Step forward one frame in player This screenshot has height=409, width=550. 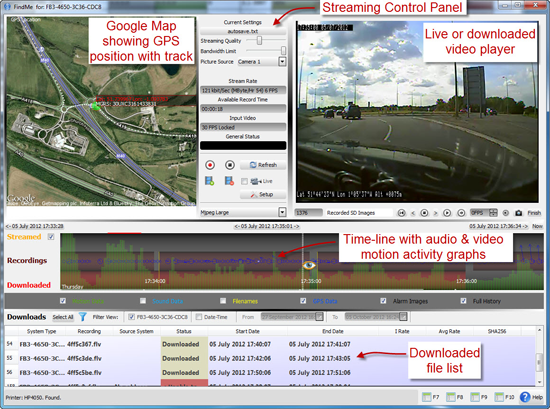435,213
